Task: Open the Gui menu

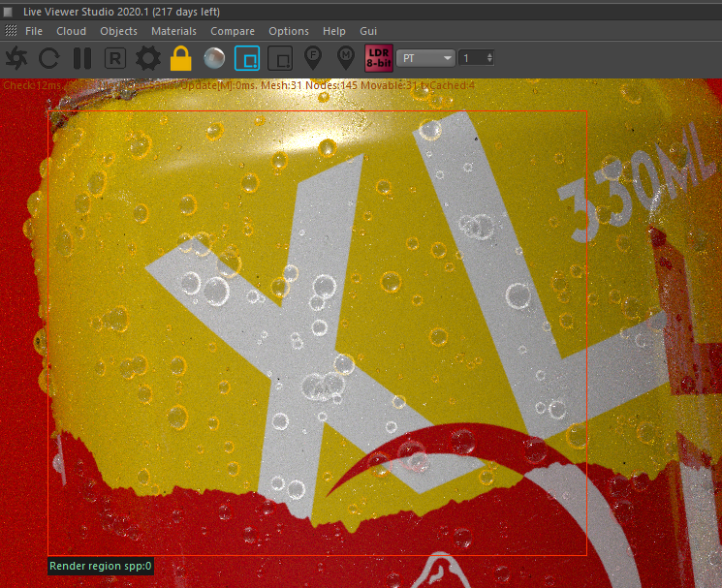Action: pos(368,31)
